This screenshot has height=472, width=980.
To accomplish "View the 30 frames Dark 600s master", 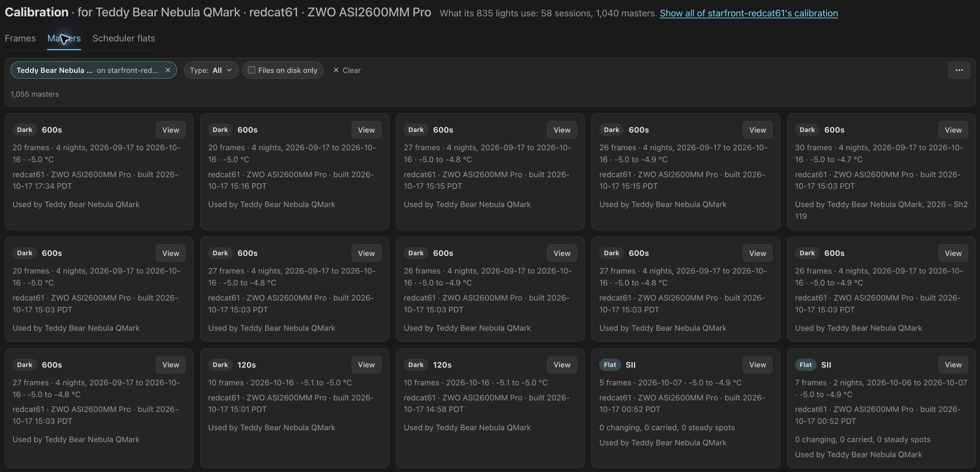I will (953, 130).
